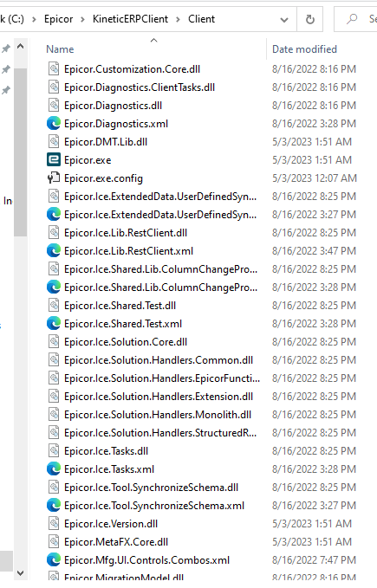Select the file Epicor.exe

click(88, 160)
